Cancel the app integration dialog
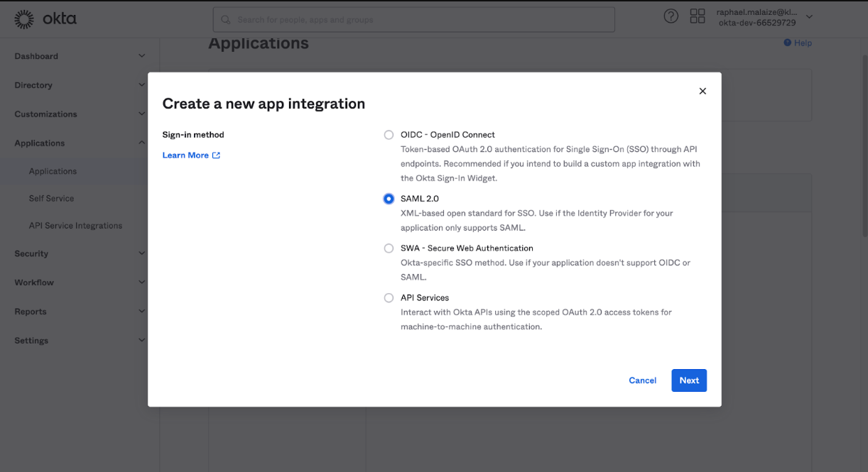868x472 pixels. [x=642, y=380]
